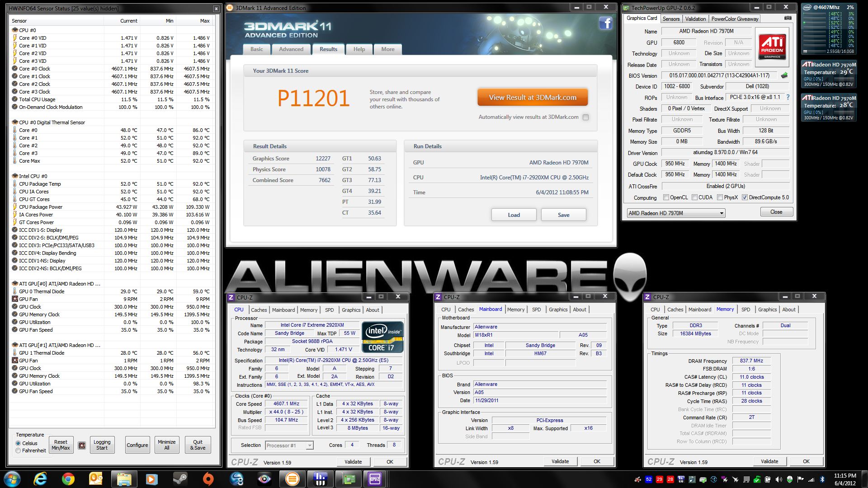This screenshot has width=868, height=488.
Task: Click the Reset Min/Max button in HWiNFO
Action: pyautogui.click(x=61, y=445)
